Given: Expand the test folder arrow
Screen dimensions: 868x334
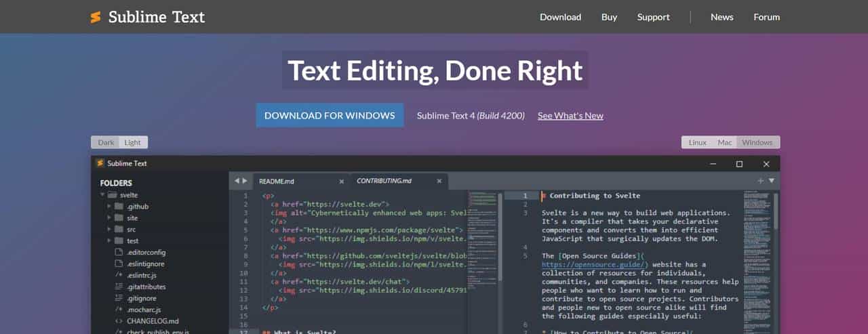Looking at the screenshot, I should pos(109,241).
